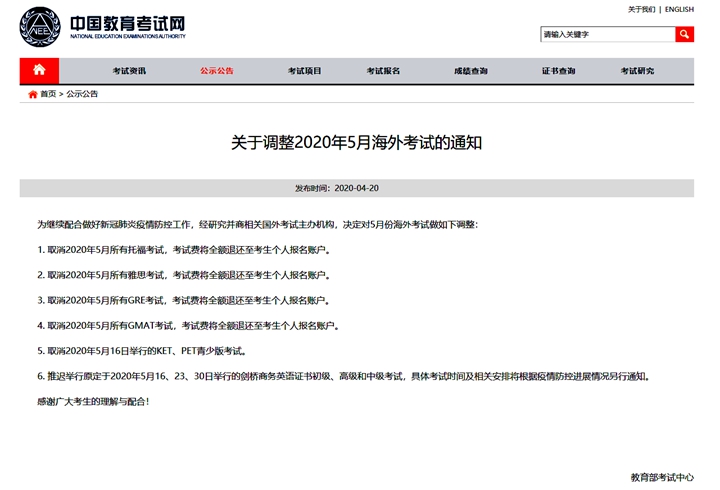Image resolution: width=720 pixels, height=490 pixels.
Task: Click 公示公告 in the breadcrumb
Action: click(82, 94)
